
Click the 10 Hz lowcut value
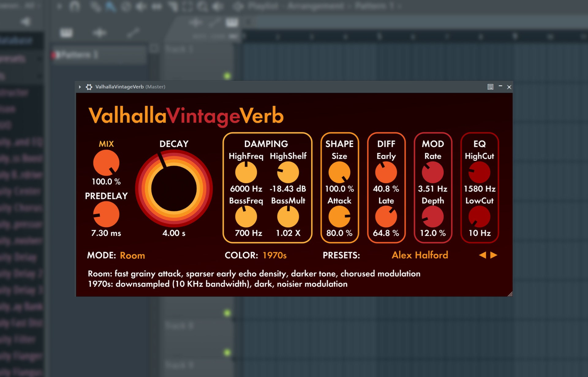point(480,233)
